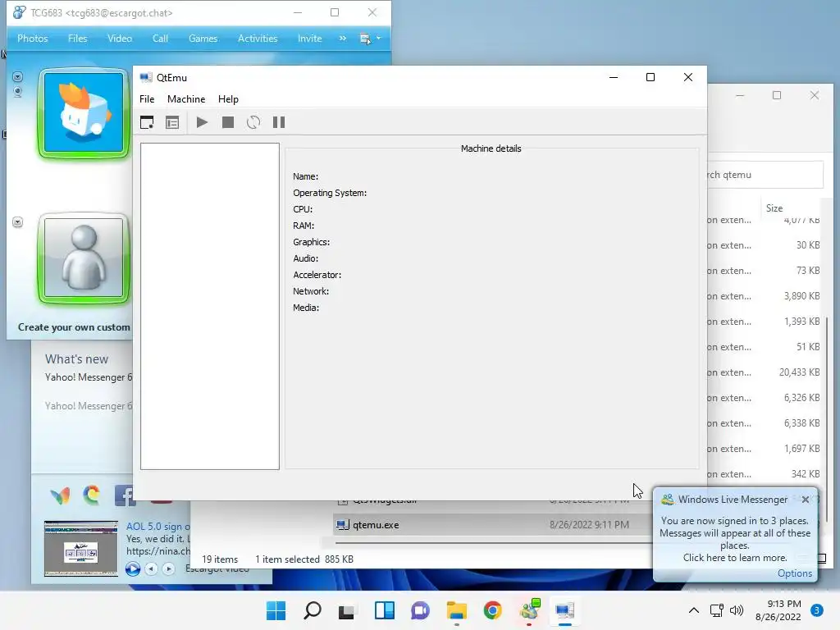
Task: Open Photos in the messenger window
Action: tap(33, 39)
